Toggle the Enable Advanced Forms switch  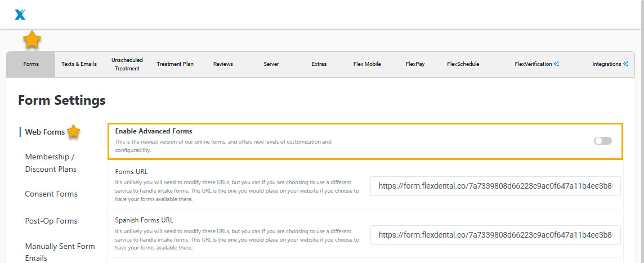tap(602, 141)
